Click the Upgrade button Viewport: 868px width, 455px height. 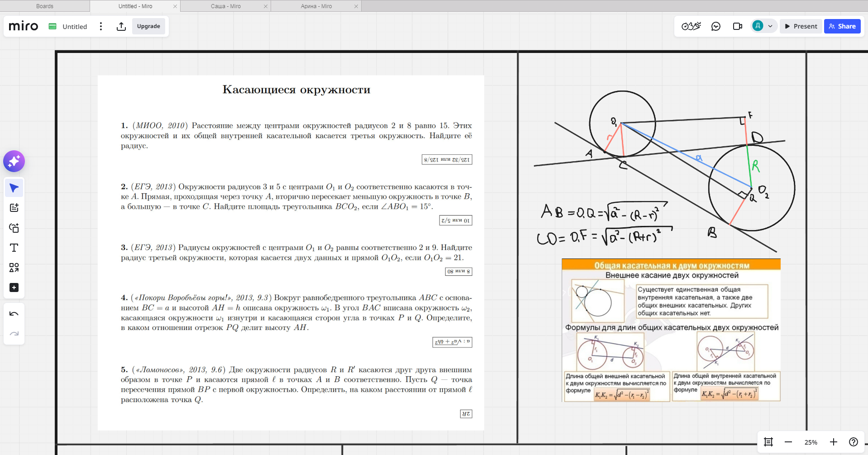(148, 26)
